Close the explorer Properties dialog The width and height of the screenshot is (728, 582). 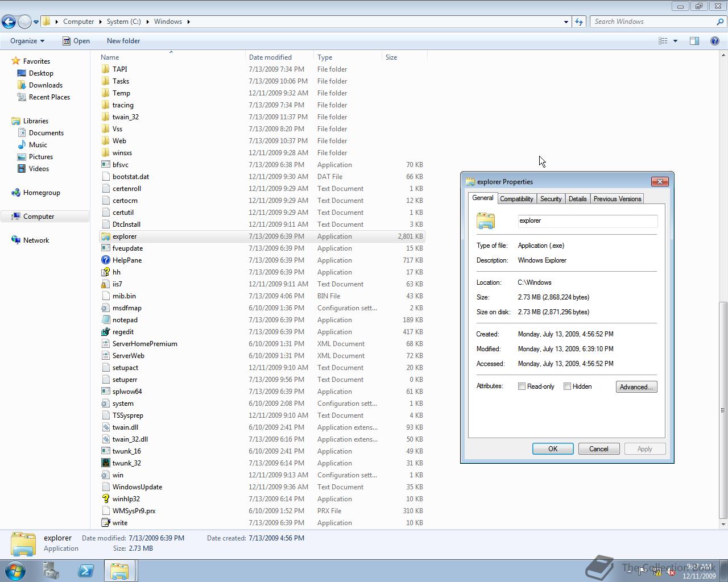click(660, 181)
